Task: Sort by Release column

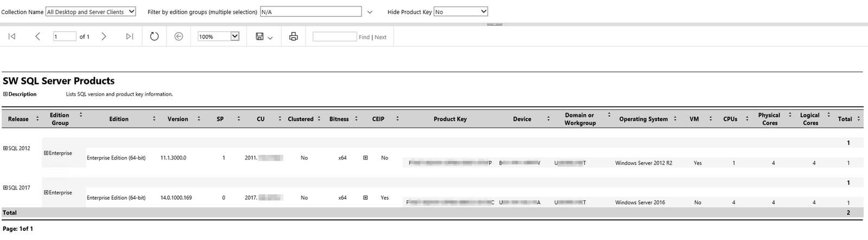Action: coord(37,119)
